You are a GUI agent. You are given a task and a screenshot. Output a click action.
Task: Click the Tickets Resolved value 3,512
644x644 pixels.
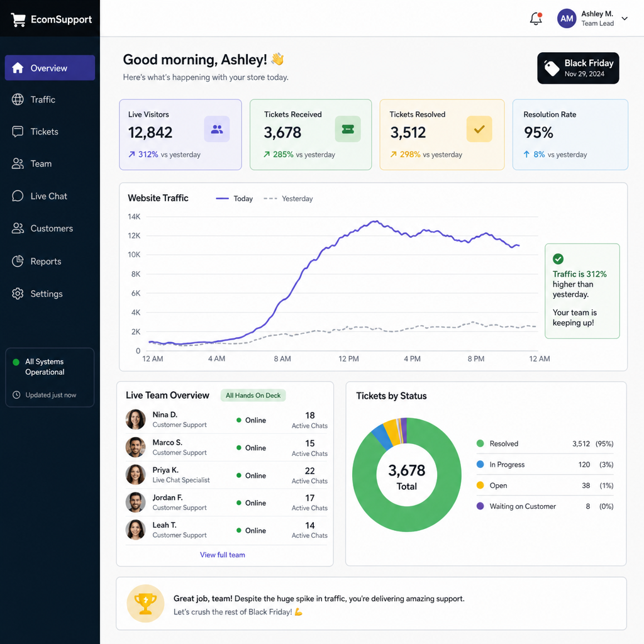[408, 133]
